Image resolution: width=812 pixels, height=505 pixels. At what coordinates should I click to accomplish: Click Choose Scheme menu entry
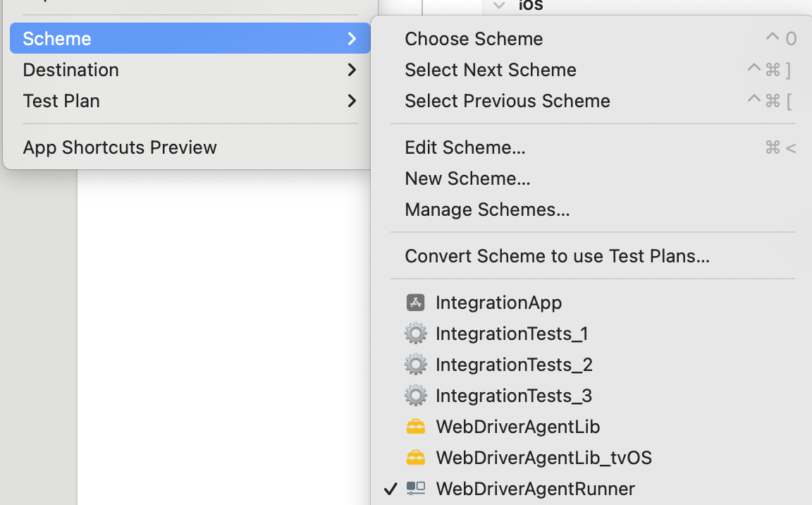tap(474, 39)
